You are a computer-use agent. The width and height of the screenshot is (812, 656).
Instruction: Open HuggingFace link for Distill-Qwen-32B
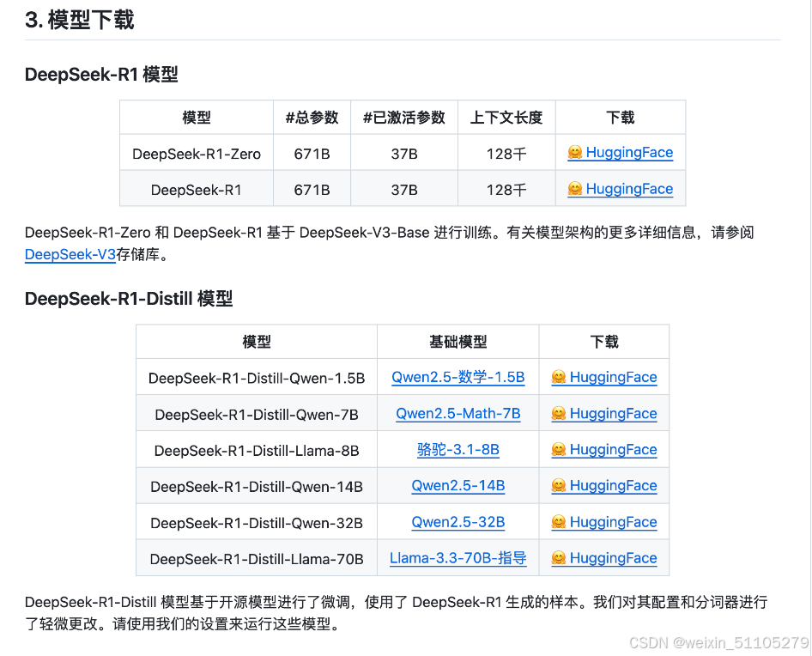click(604, 522)
